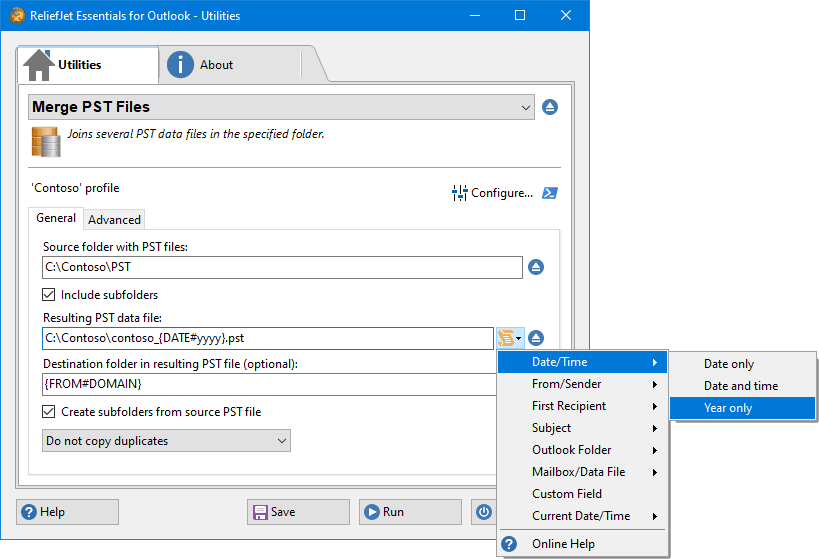
Task: Expand the Mailbox/Data File submenu
Action: [x=582, y=472]
